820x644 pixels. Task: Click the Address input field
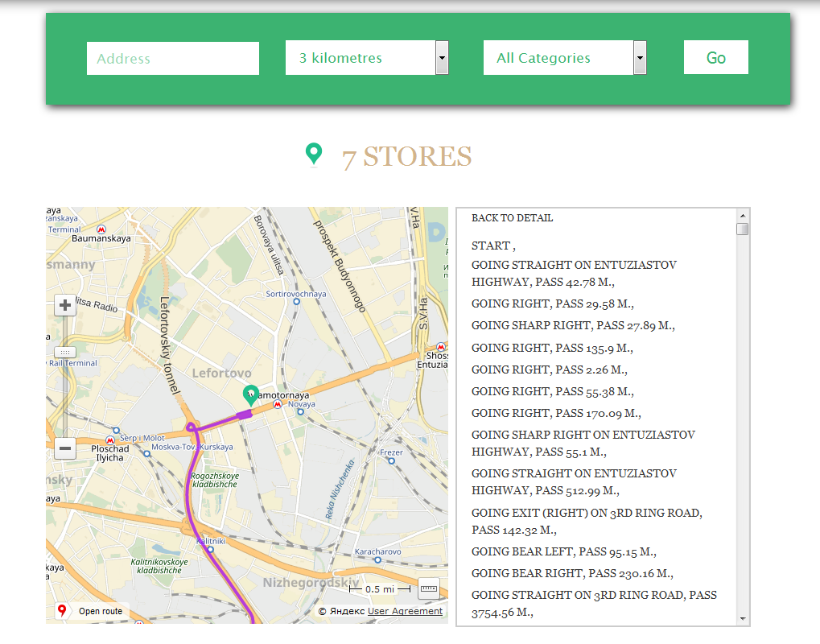coord(172,57)
